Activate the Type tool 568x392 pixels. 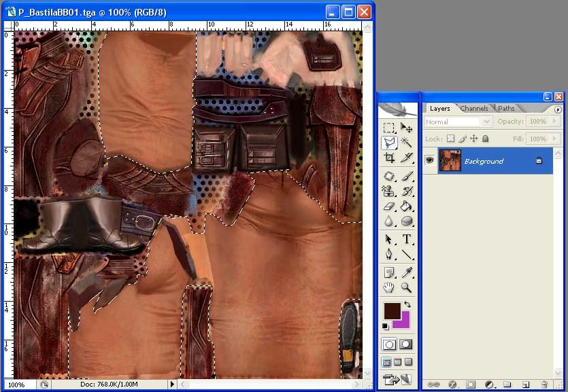point(407,239)
